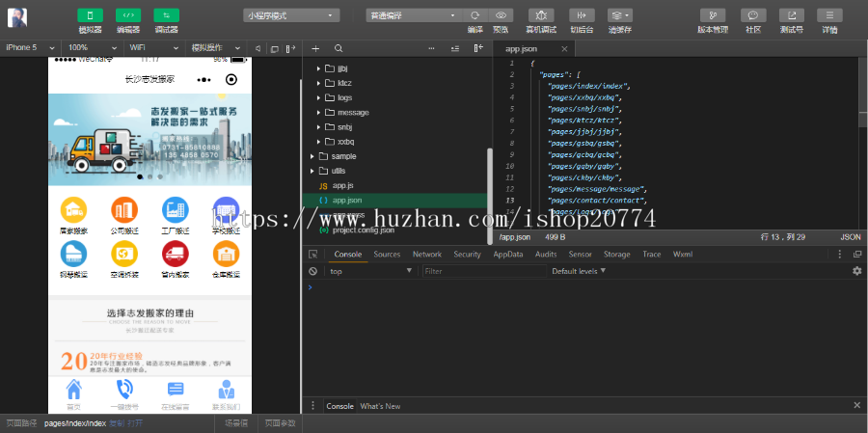Switch to the Sources tab
The height and width of the screenshot is (433, 868).
tap(387, 255)
